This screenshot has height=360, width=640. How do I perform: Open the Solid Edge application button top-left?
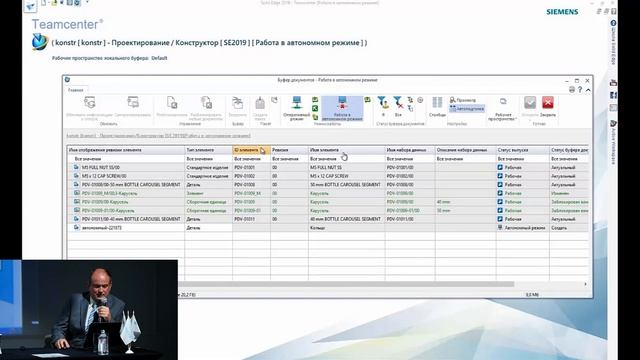coord(30,6)
